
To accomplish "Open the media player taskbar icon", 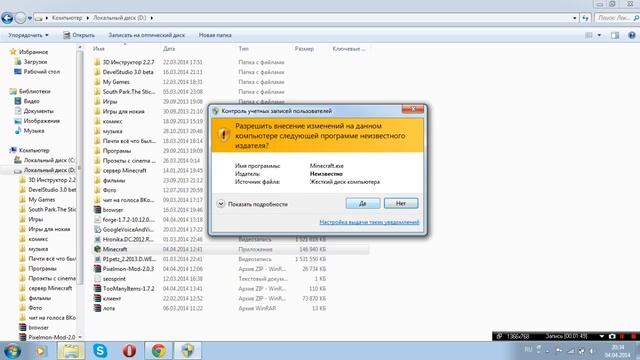I will point(40,351).
